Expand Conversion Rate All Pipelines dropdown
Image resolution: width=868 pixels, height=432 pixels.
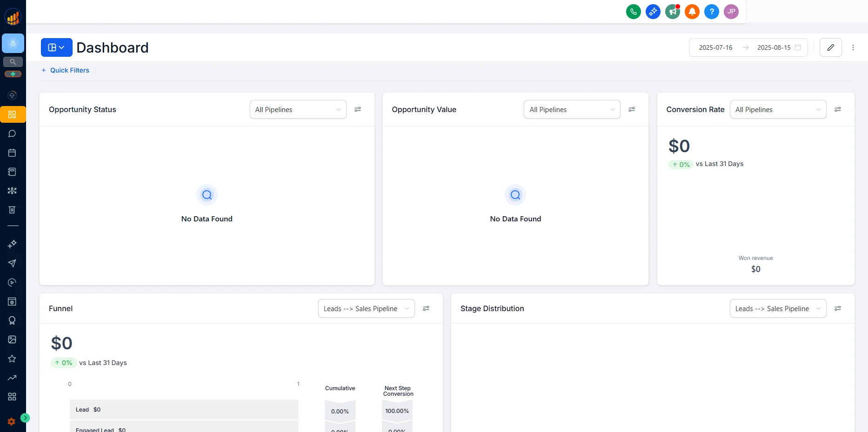coord(778,110)
